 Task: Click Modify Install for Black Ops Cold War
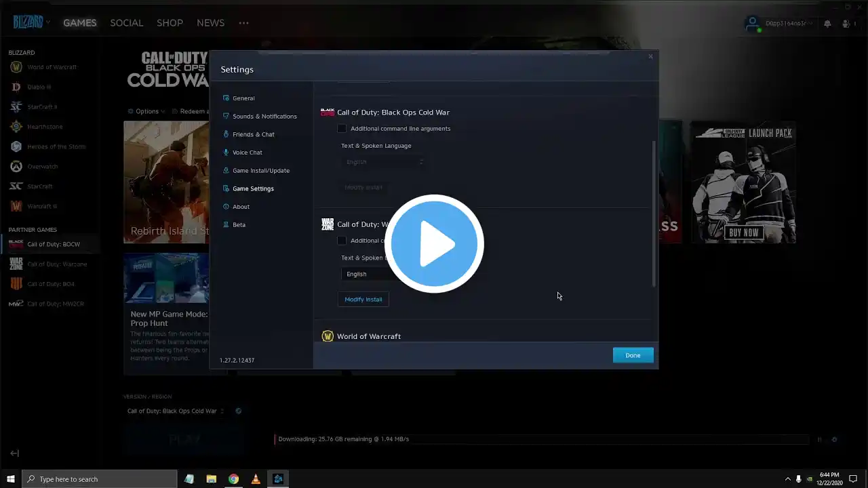(x=363, y=187)
